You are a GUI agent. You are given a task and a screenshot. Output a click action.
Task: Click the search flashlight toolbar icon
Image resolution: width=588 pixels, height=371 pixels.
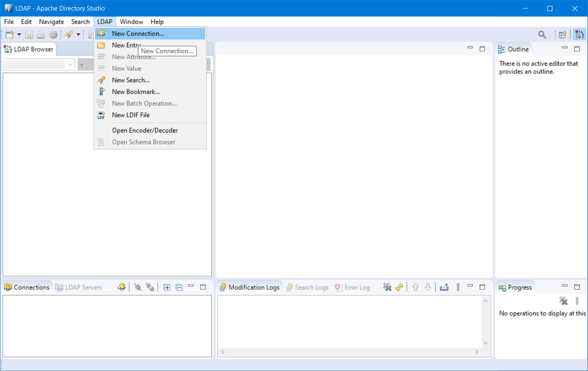point(69,35)
